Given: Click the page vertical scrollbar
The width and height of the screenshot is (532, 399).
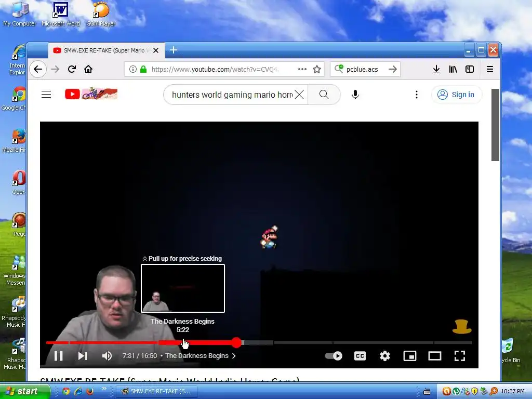Looking at the screenshot, I should click(x=495, y=125).
